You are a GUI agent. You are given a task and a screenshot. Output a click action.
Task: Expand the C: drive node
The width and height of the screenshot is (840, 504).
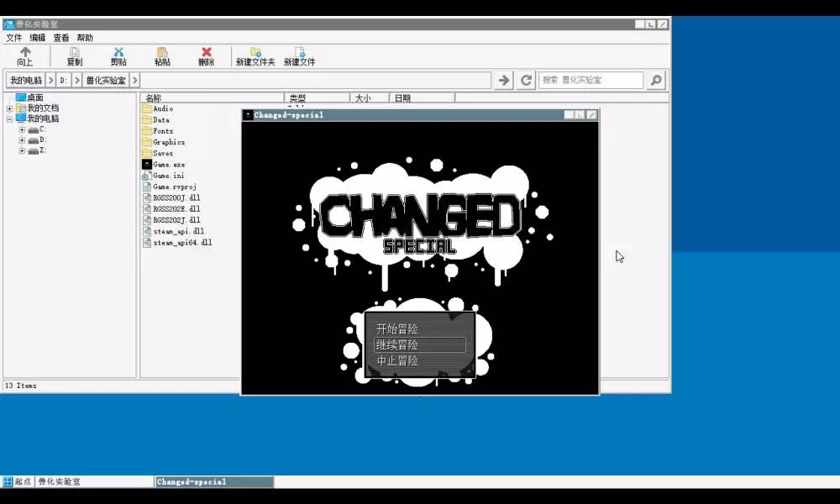click(22, 129)
